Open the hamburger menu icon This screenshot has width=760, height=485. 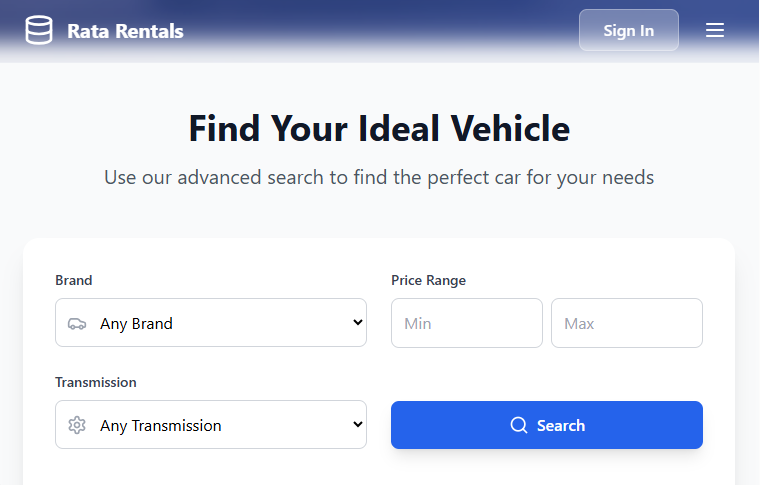(714, 30)
